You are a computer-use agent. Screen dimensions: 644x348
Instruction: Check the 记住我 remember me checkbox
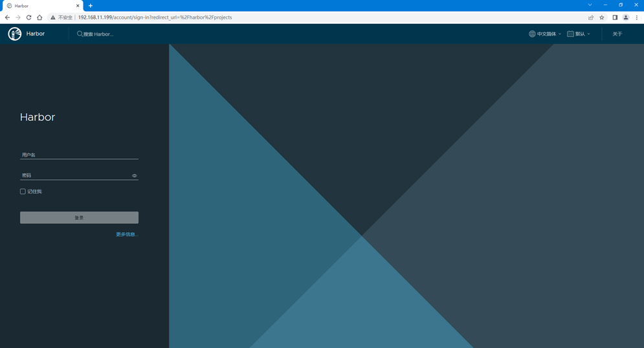point(23,191)
